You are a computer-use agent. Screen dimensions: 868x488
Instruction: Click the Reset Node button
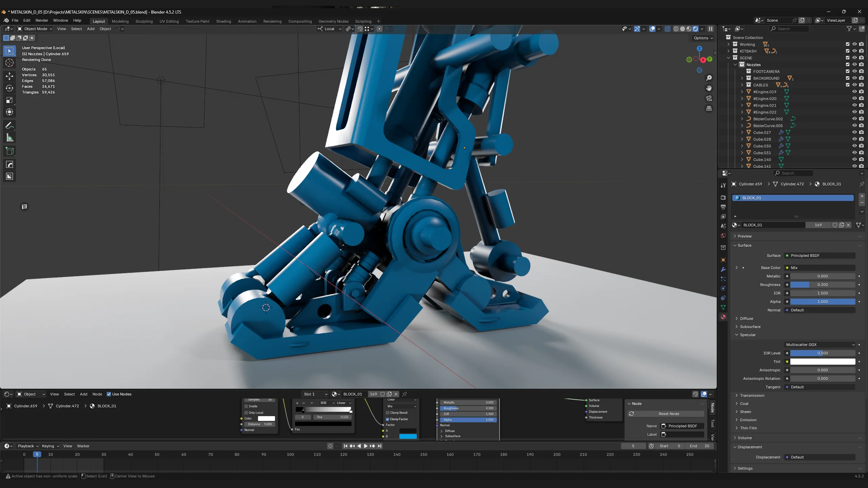[669, 414]
